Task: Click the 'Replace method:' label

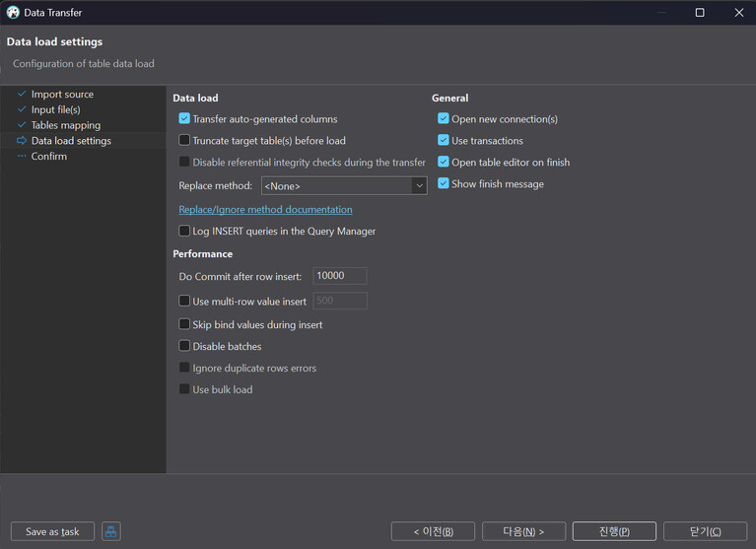Action: [x=216, y=185]
